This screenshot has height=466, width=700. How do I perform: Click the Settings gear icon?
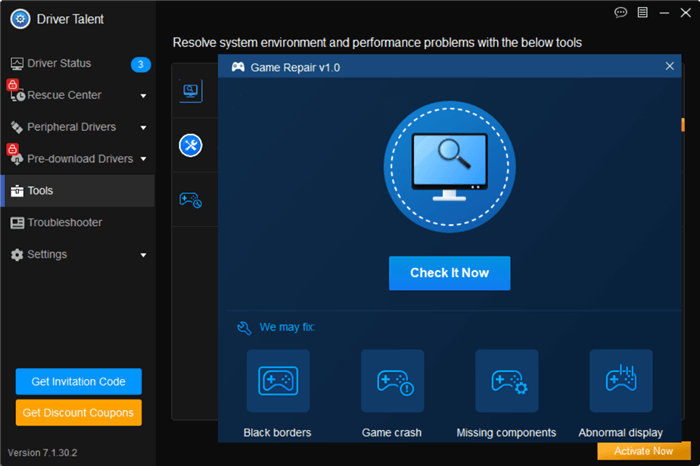(17, 255)
